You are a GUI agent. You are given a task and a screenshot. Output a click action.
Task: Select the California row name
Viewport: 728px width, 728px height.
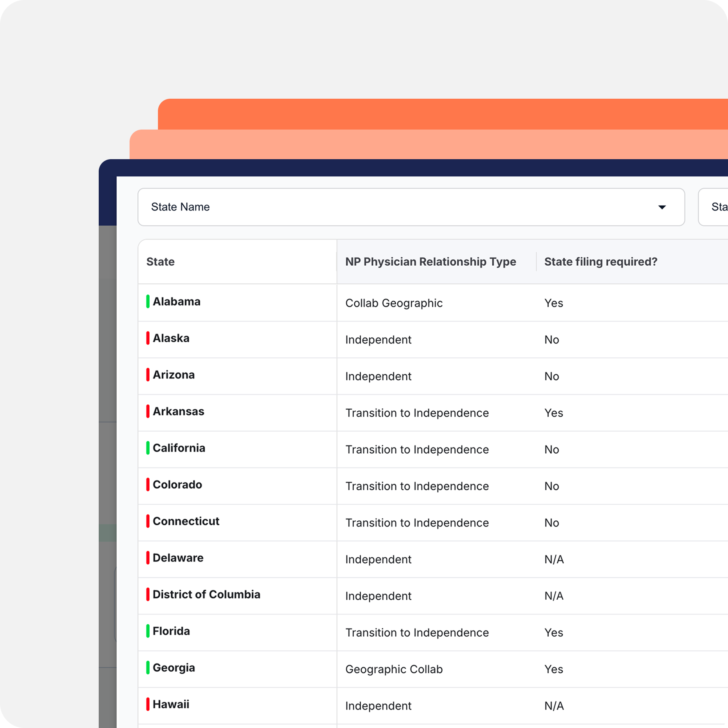click(179, 448)
